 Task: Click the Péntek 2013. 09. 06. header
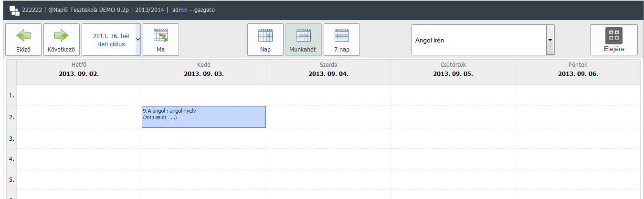578,70
